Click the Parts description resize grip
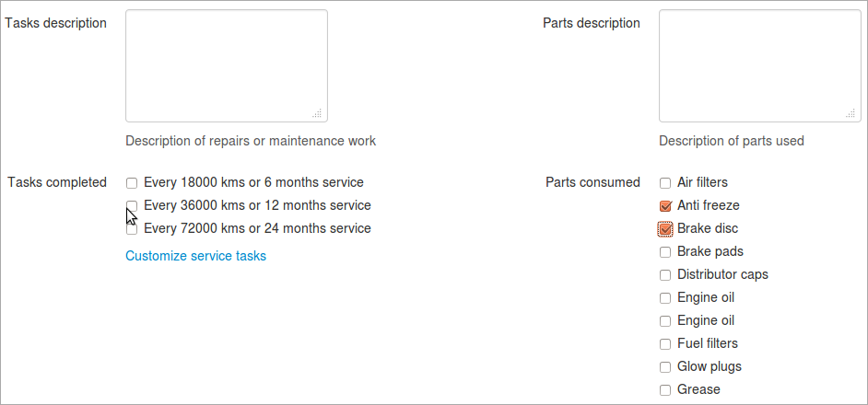This screenshot has width=868, height=405. pos(850,113)
